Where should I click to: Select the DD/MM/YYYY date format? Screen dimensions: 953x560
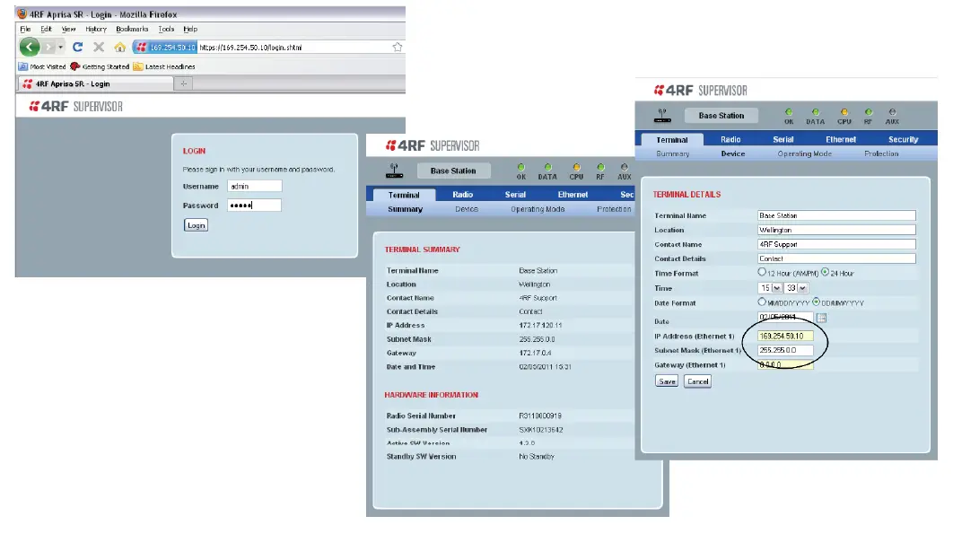[817, 302]
